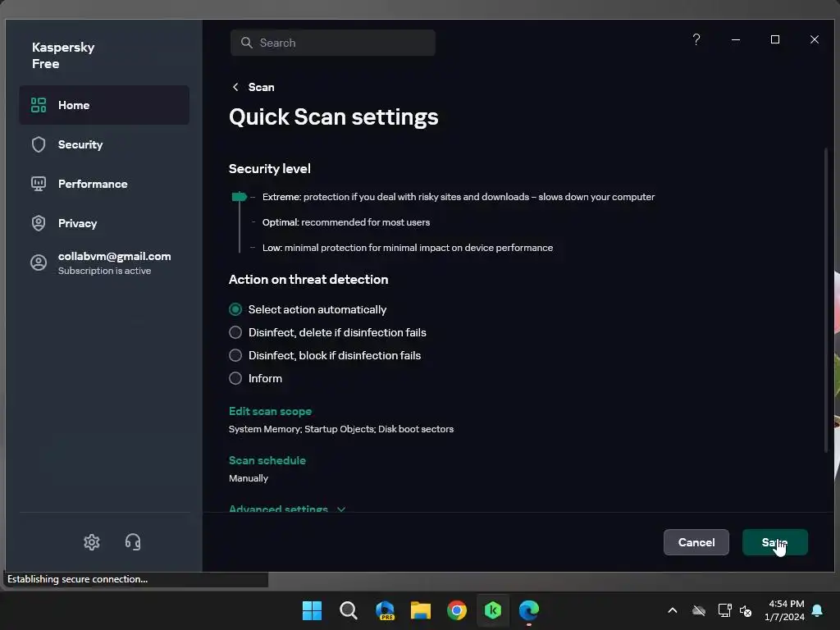Maximize the Kaspersky window

[774, 39]
